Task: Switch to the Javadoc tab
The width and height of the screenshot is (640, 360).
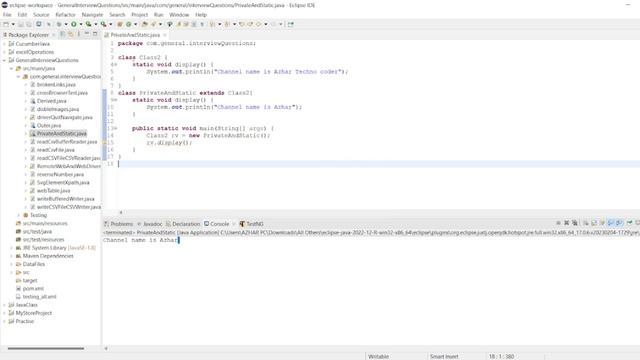Action: click(150, 224)
